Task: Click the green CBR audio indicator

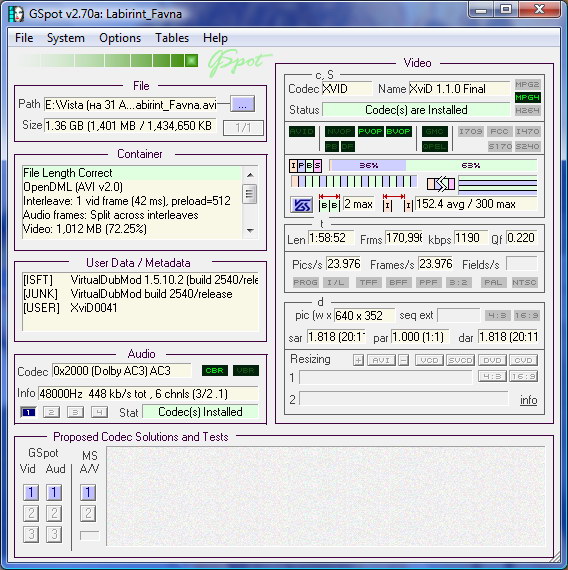Action: click(215, 370)
